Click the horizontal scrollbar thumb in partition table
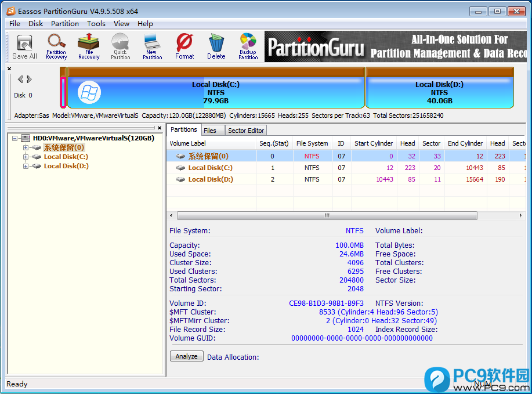The height and width of the screenshot is (394, 532). pos(327,215)
